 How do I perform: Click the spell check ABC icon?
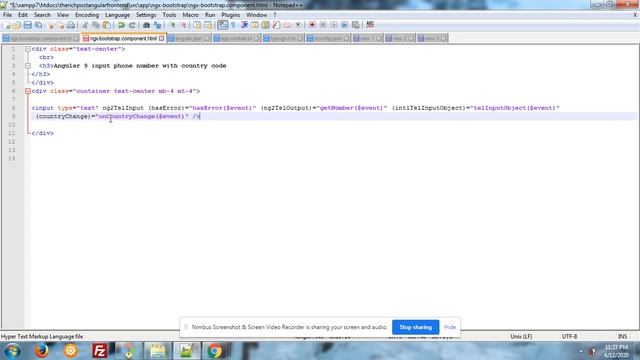pos(370,25)
